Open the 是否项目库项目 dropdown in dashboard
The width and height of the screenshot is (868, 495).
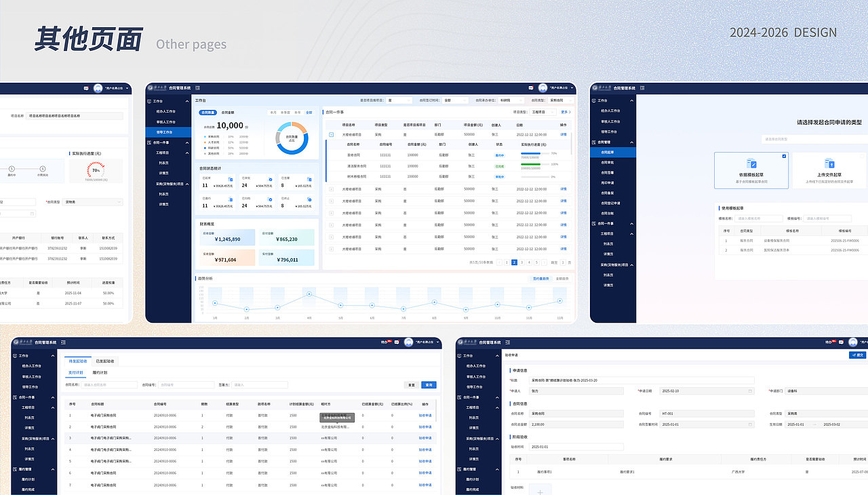pos(398,100)
